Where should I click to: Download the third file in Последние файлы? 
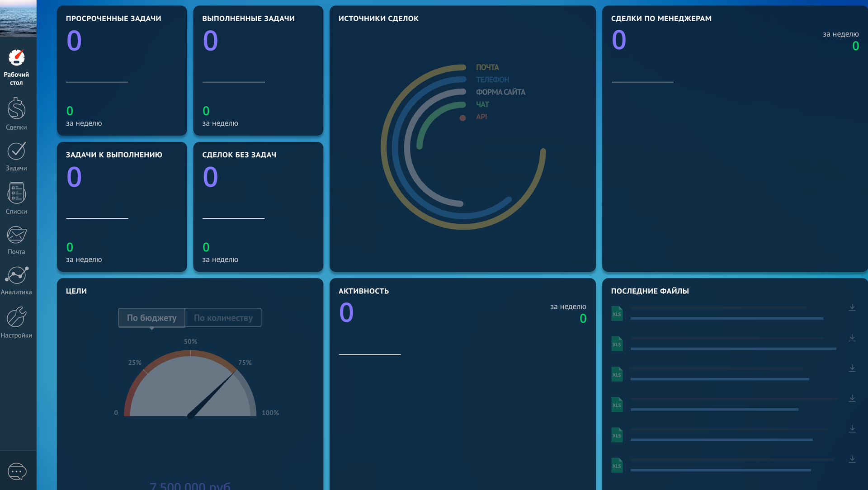pyautogui.click(x=852, y=368)
